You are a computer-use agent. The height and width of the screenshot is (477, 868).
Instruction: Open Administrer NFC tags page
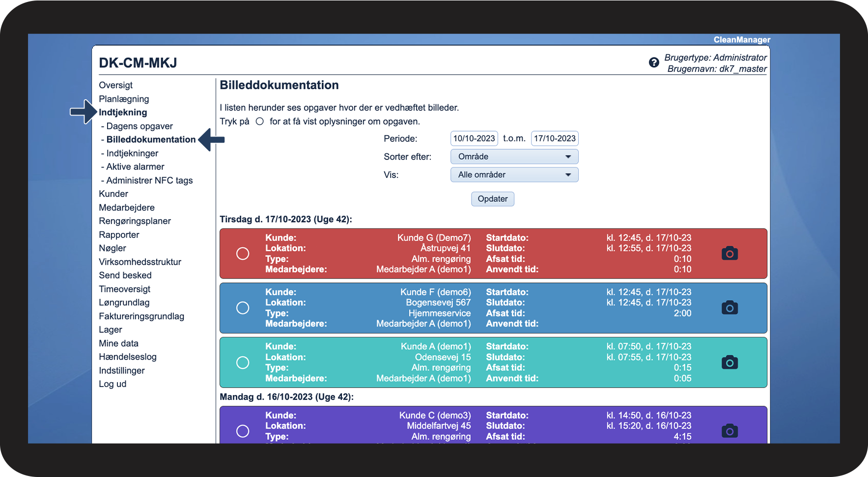pyautogui.click(x=149, y=180)
